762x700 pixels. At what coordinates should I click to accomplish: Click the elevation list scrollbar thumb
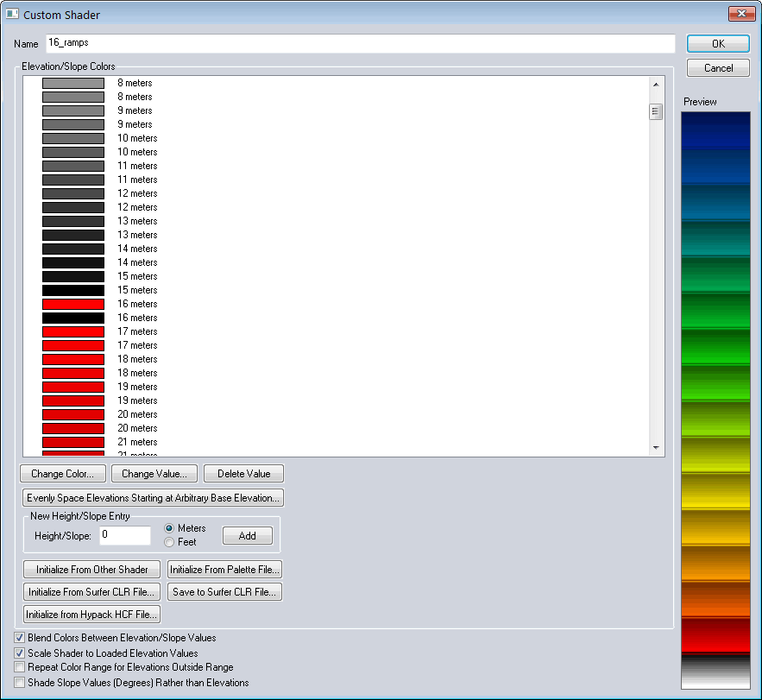656,111
